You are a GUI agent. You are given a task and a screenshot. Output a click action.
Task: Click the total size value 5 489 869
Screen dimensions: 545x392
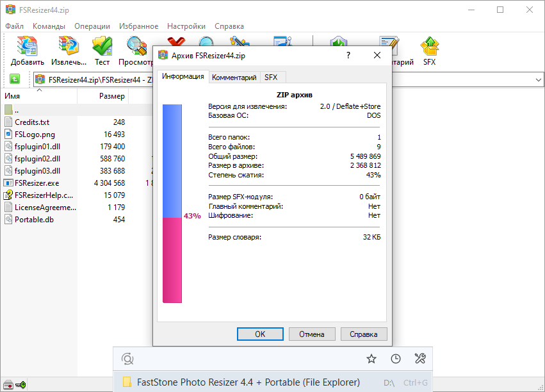tap(365, 156)
